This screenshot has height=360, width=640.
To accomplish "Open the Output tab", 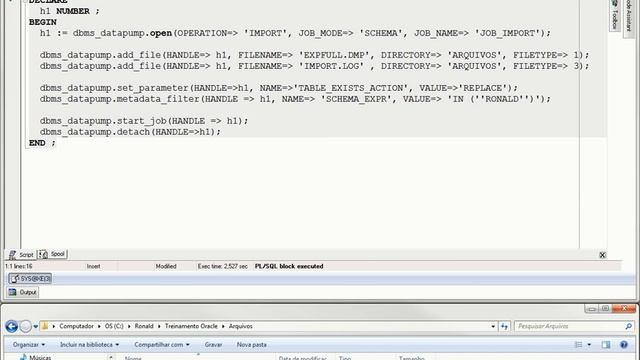I will click(23, 292).
